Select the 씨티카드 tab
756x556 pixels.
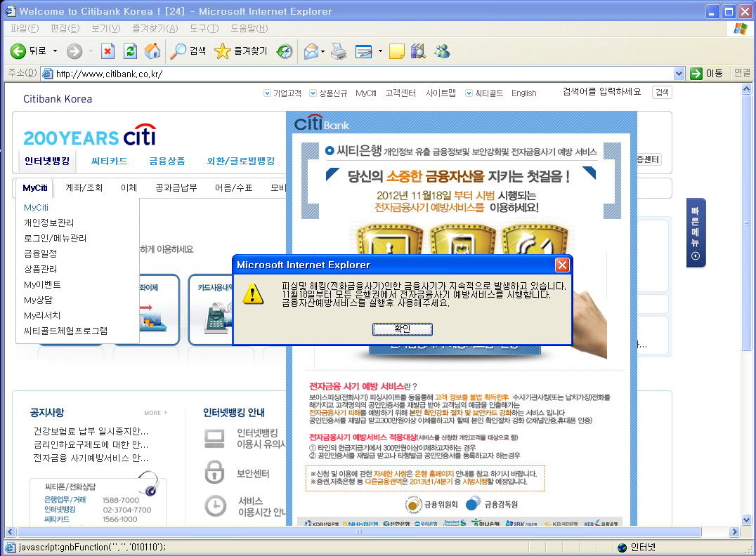point(110,161)
